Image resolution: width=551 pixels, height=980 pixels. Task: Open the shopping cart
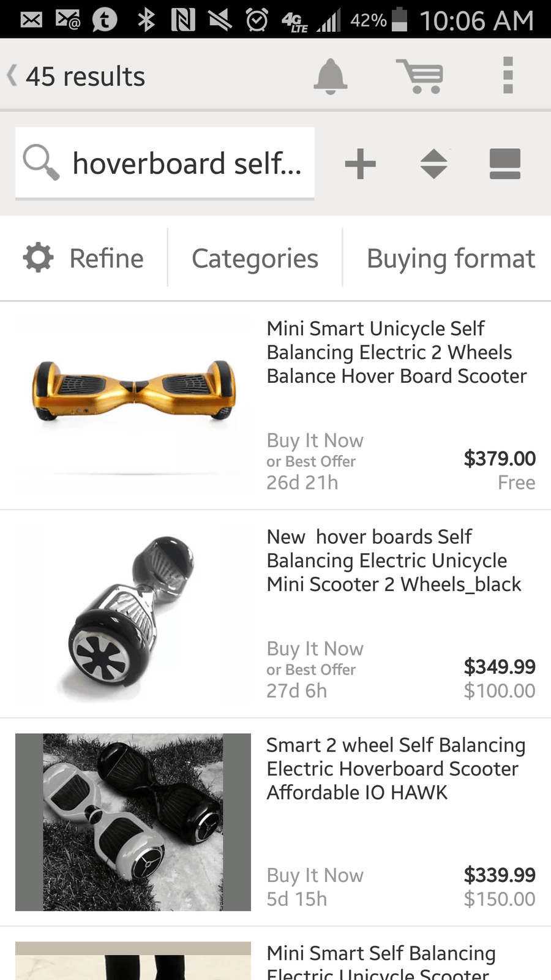click(420, 77)
